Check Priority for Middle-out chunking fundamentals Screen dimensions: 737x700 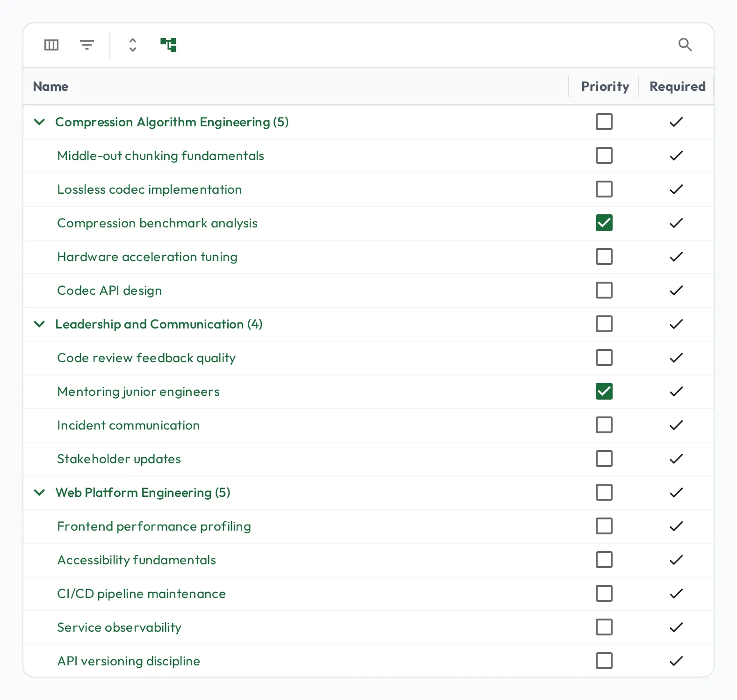coord(604,156)
